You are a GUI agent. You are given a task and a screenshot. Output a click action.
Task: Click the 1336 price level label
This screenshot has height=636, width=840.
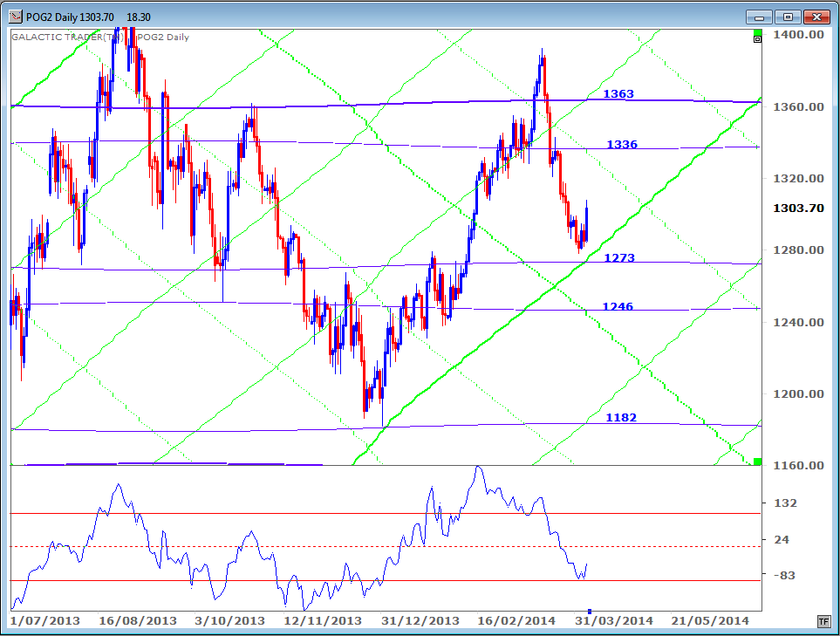(x=622, y=144)
